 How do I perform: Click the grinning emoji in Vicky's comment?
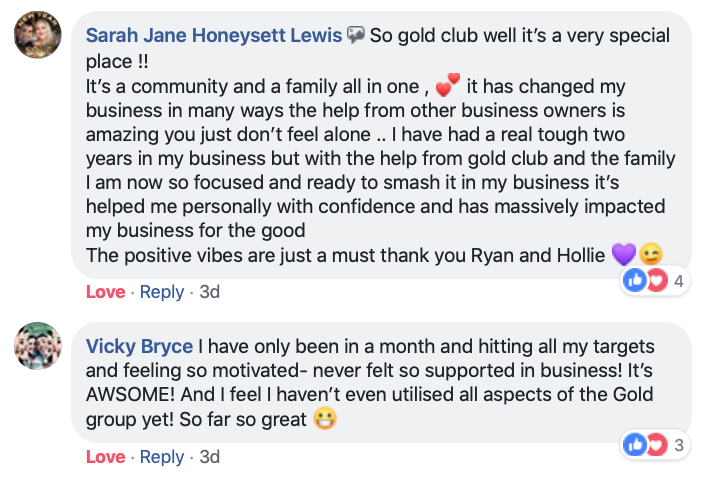325,419
